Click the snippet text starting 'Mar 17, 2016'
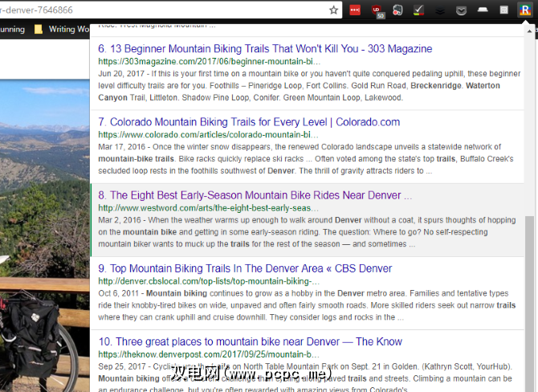Viewport: 538px width, 392px height. [306, 158]
